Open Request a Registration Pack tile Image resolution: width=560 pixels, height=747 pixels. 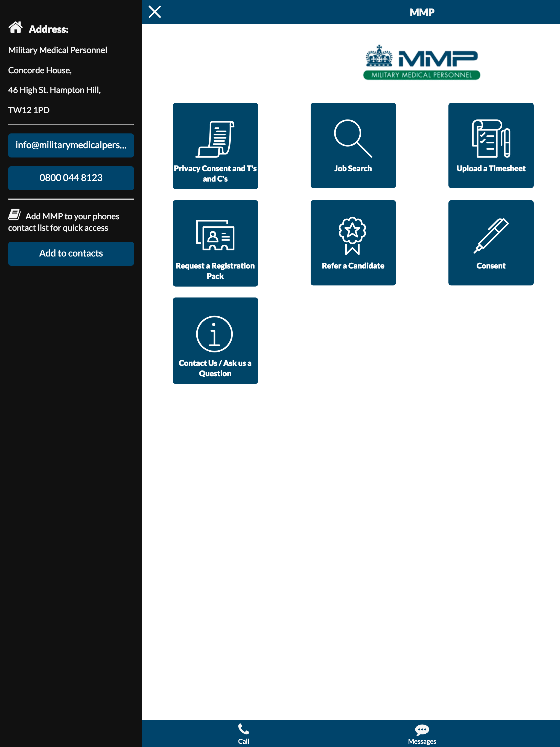215,243
